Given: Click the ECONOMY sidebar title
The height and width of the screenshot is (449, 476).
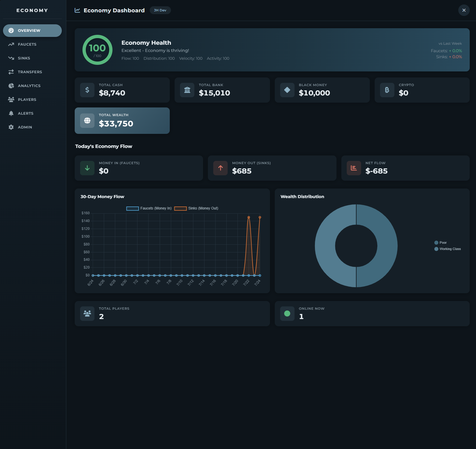Looking at the screenshot, I should (32, 11).
